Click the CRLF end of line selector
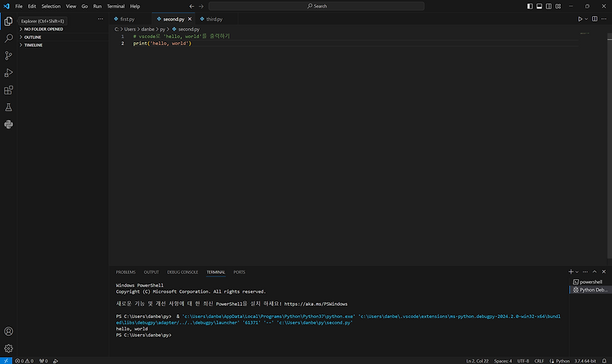 539,361
